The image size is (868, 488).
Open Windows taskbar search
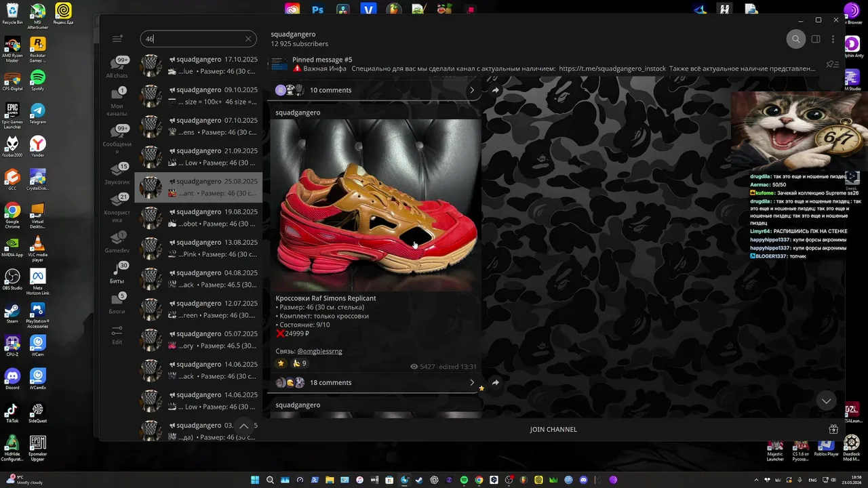pos(270,480)
